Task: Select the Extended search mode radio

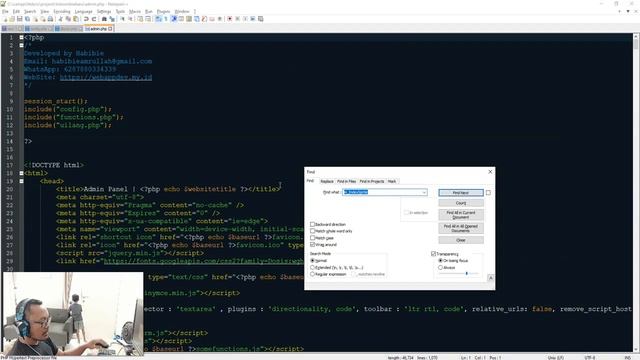Action: point(313,267)
